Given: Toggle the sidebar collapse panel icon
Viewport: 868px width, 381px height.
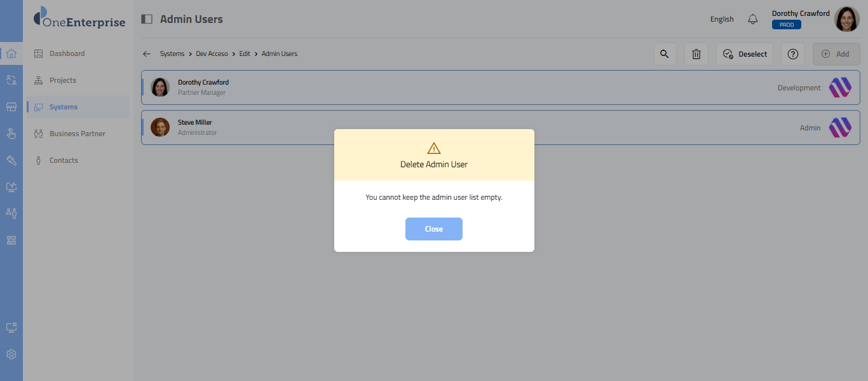Looking at the screenshot, I should [x=147, y=19].
